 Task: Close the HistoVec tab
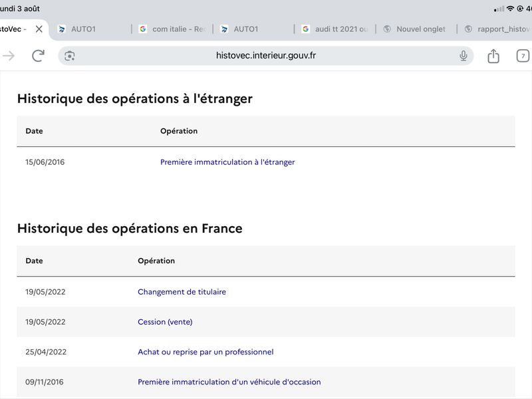(39, 29)
